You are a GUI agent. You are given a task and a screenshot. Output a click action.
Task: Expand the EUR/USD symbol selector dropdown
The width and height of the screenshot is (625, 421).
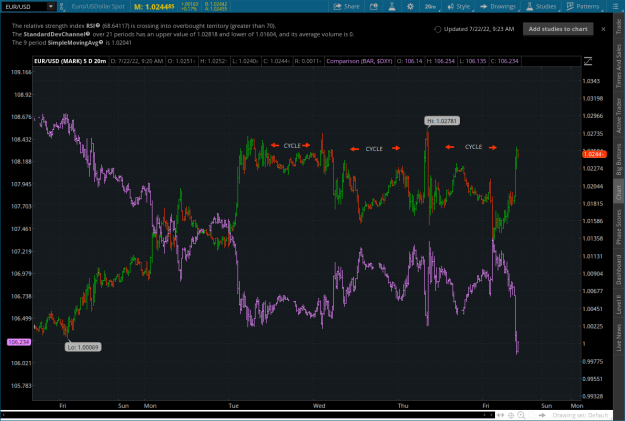[x=51, y=6]
